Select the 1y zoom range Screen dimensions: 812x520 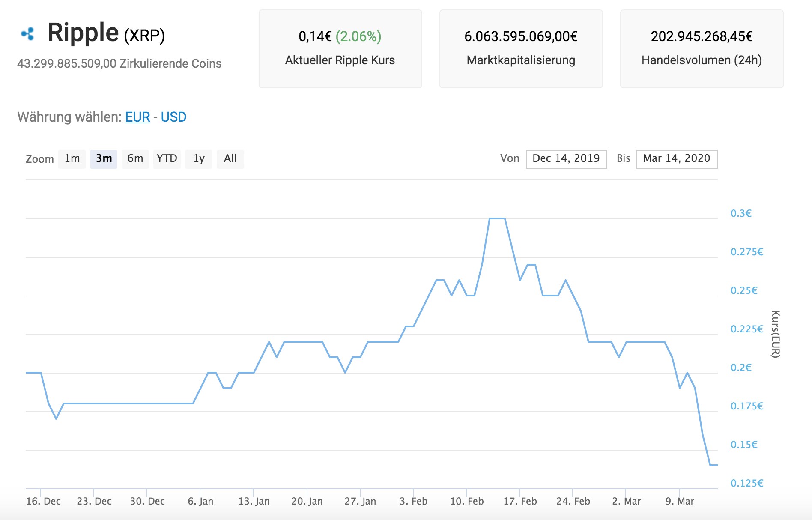coord(199,159)
